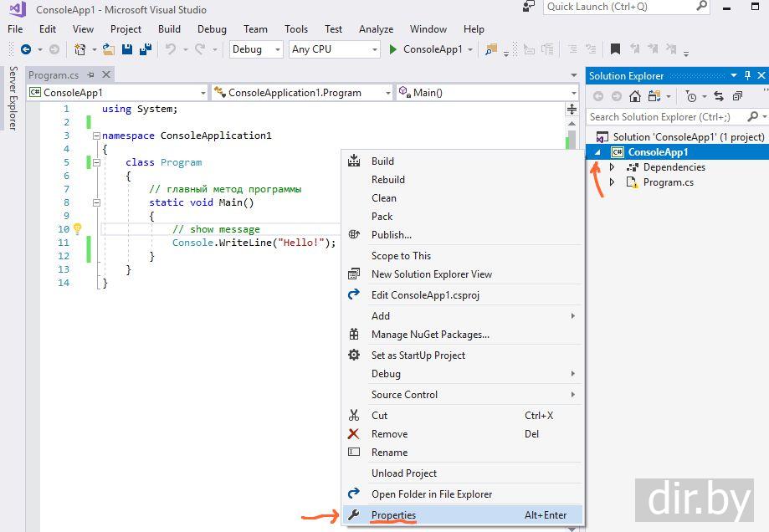The width and height of the screenshot is (769, 532).
Task: Expand the Dependencies tree node
Action: coord(613,167)
